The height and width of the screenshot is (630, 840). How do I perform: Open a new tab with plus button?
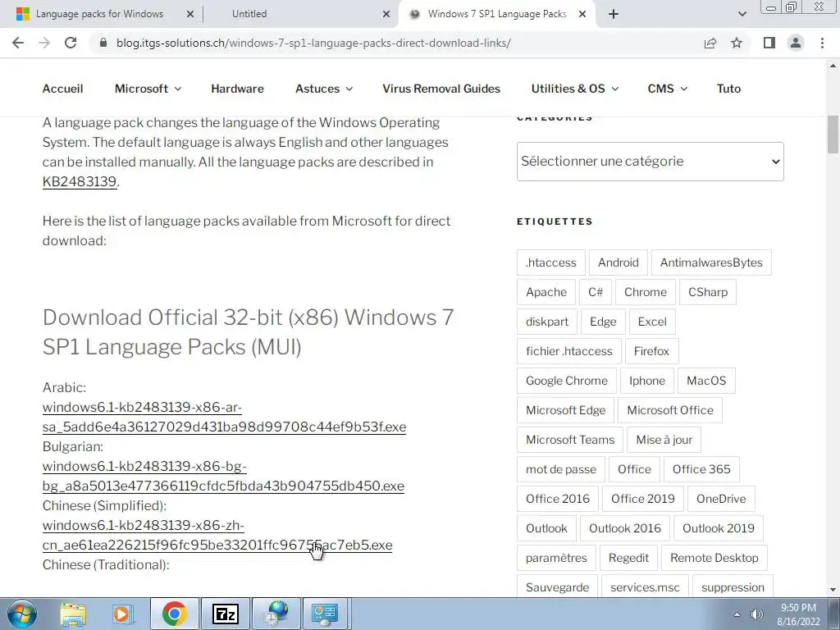tap(614, 14)
